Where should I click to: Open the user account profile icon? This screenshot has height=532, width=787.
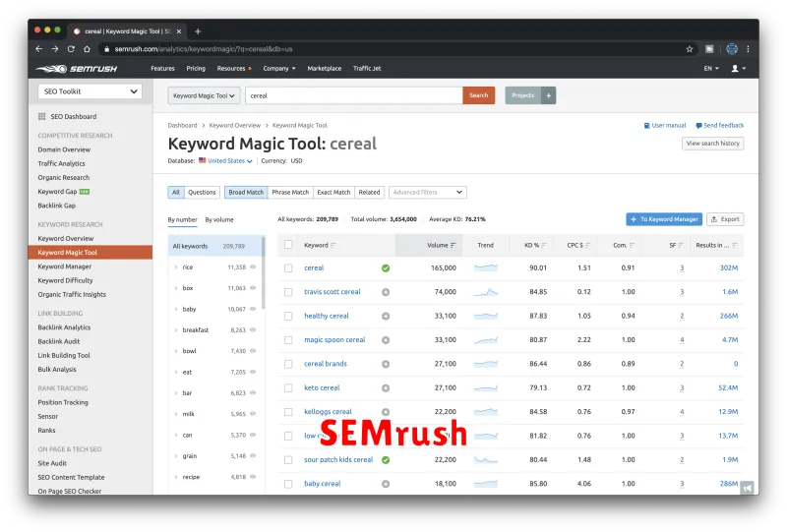point(736,69)
